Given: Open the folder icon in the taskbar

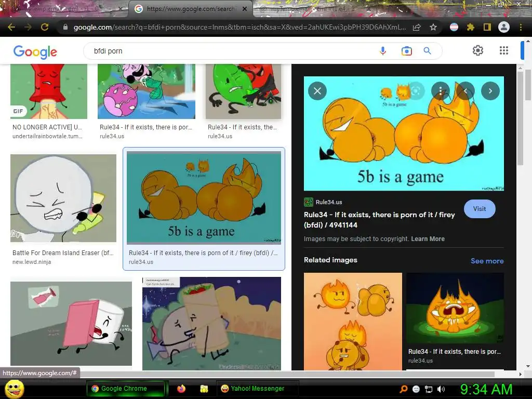Looking at the screenshot, I should click(204, 389).
